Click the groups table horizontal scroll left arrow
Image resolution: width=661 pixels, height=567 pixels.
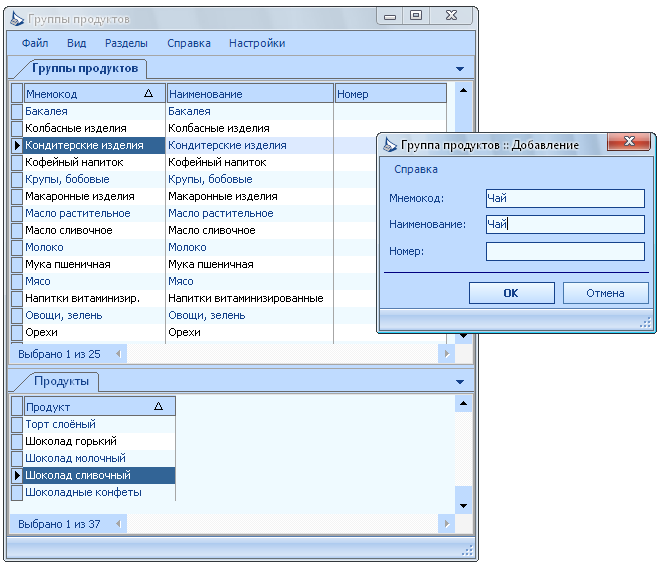click(x=119, y=354)
